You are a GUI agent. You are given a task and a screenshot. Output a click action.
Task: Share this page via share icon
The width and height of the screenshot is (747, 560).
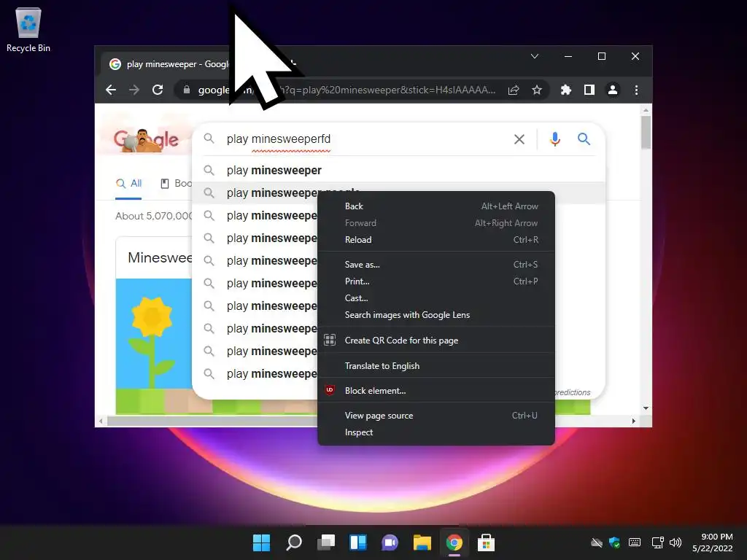pos(514,90)
